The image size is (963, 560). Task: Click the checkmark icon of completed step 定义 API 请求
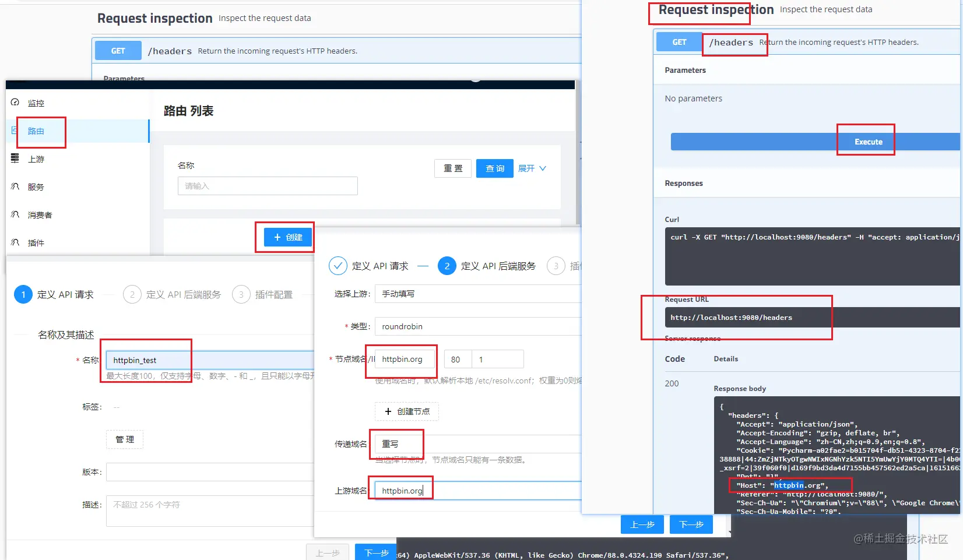[x=338, y=266]
